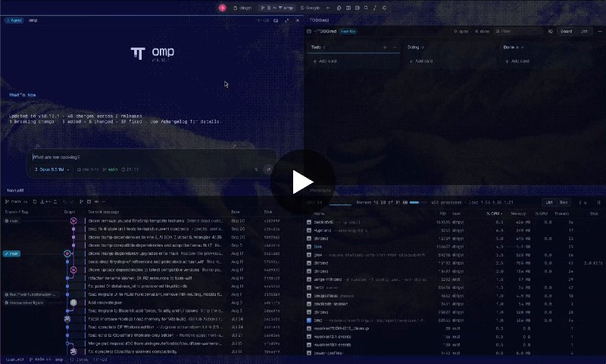This screenshot has height=364, width=606.
Task: Add a new tab with the plus icon
Action: point(328,8)
